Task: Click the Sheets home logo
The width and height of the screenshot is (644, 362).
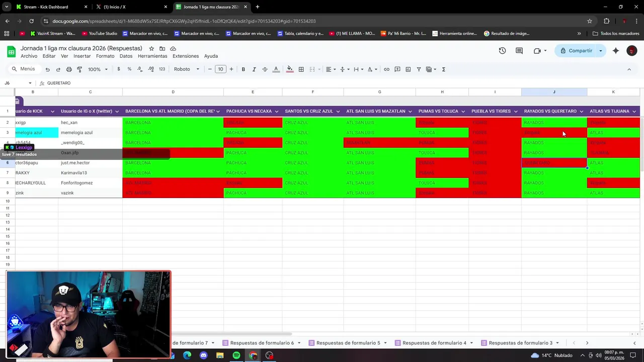Action: click(11, 51)
